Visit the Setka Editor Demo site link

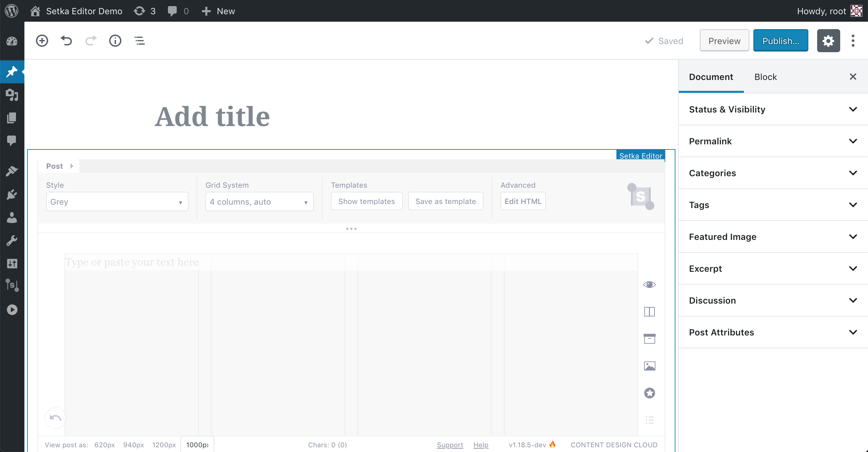76,11
